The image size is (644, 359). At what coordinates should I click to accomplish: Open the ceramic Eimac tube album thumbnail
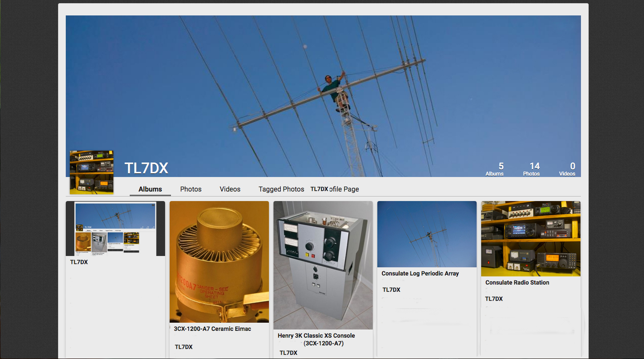pyautogui.click(x=219, y=262)
